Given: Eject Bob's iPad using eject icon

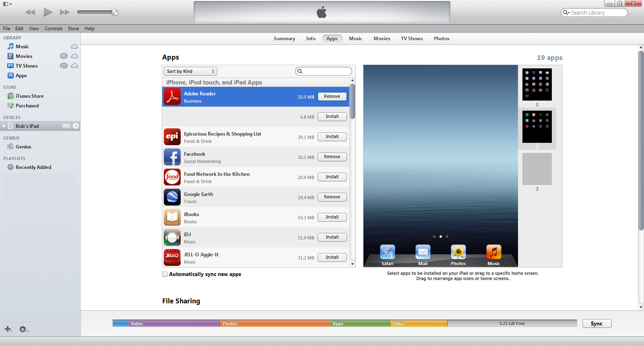Looking at the screenshot, I should (76, 126).
